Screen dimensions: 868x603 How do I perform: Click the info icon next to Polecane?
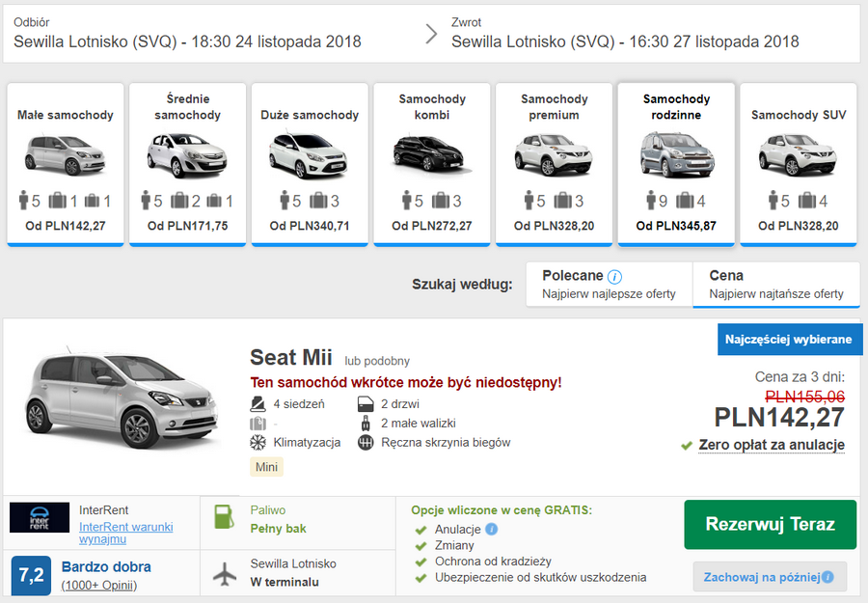[x=614, y=276]
